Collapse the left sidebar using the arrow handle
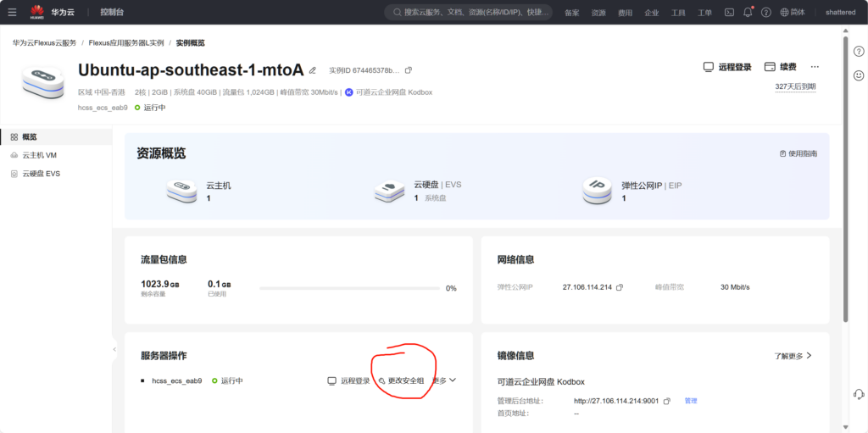868x433 pixels. tap(114, 348)
